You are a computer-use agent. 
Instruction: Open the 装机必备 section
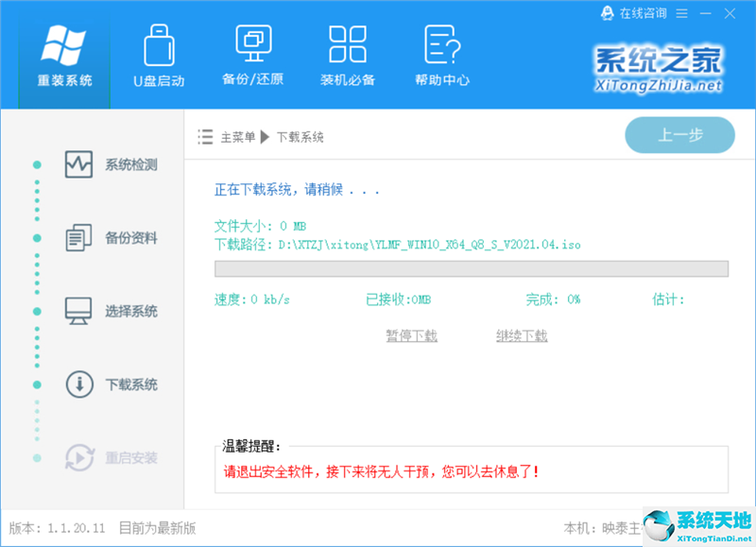coord(346,55)
